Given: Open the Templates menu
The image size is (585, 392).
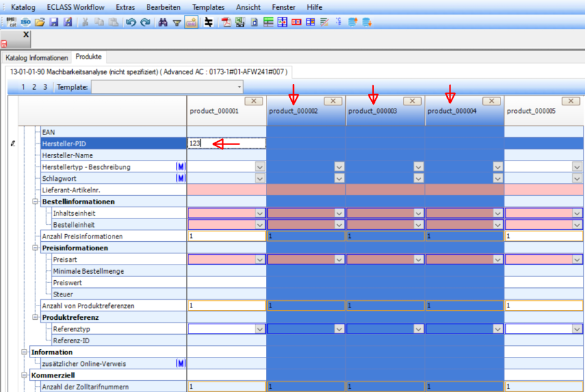Looking at the screenshot, I should [x=208, y=7].
